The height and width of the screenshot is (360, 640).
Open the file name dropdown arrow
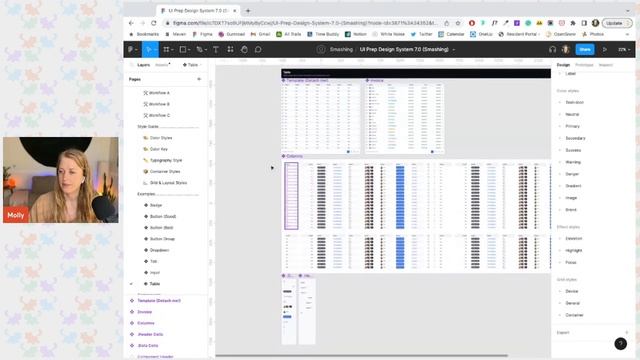click(453, 50)
